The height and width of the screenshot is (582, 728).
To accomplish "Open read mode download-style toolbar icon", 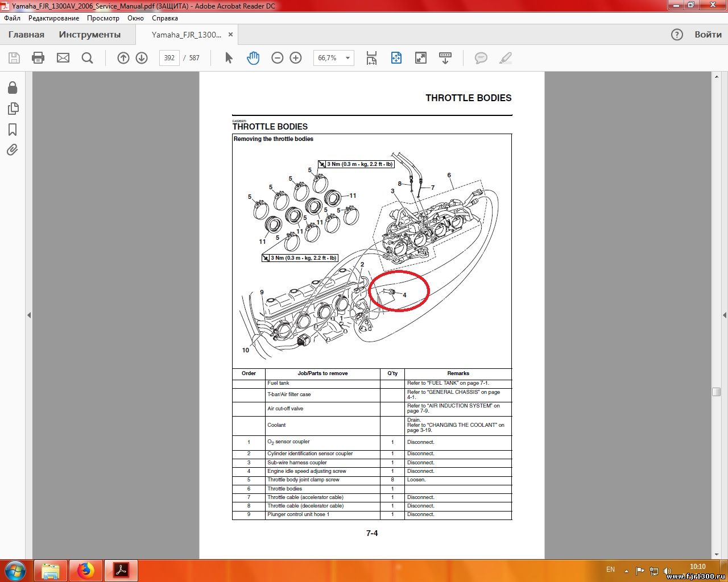I will 445,58.
